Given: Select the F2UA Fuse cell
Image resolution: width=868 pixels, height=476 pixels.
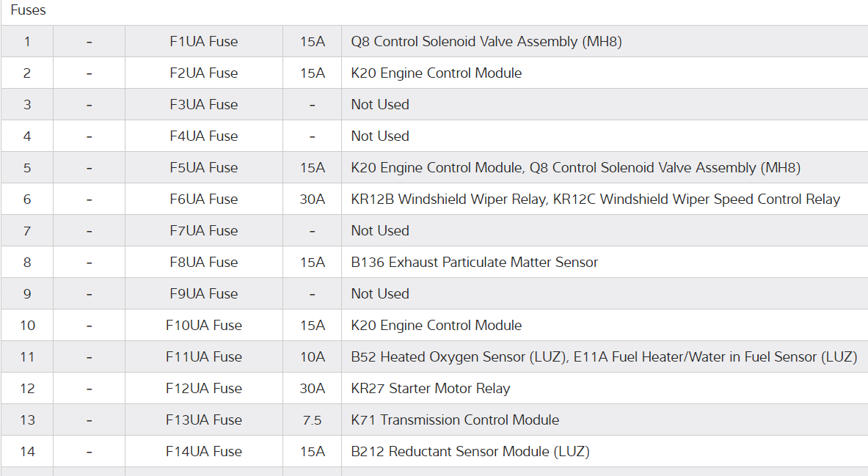Looking at the screenshot, I should [x=203, y=73].
